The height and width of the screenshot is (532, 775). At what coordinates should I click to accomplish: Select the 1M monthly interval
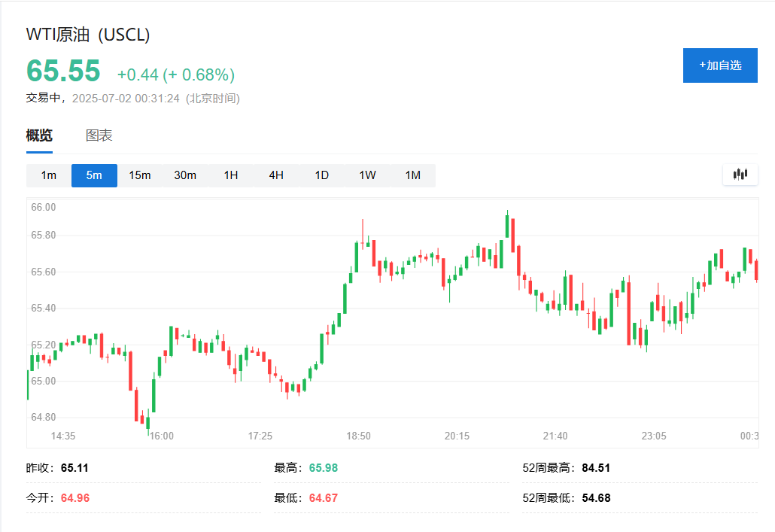point(413,175)
